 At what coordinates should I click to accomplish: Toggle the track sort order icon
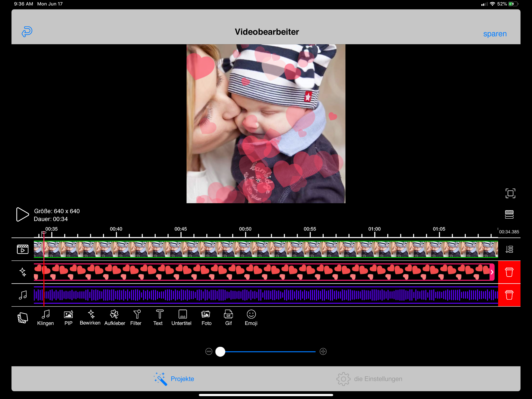tap(509, 249)
